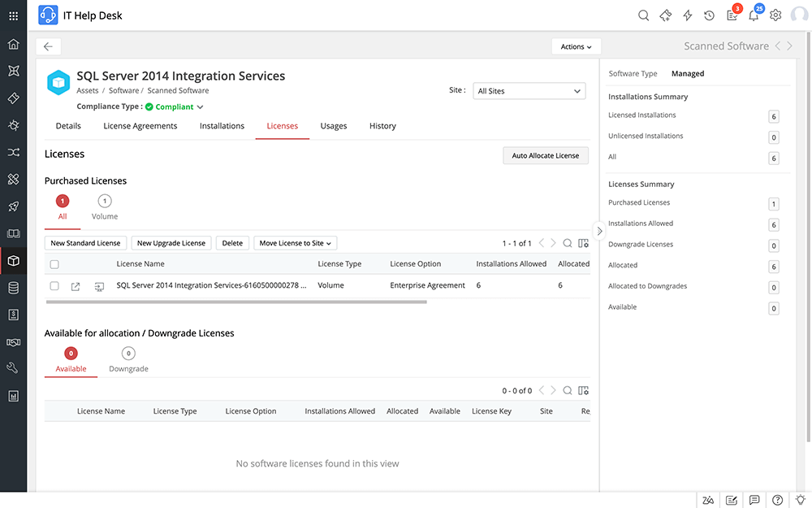Click the New Standard License button

pos(85,243)
